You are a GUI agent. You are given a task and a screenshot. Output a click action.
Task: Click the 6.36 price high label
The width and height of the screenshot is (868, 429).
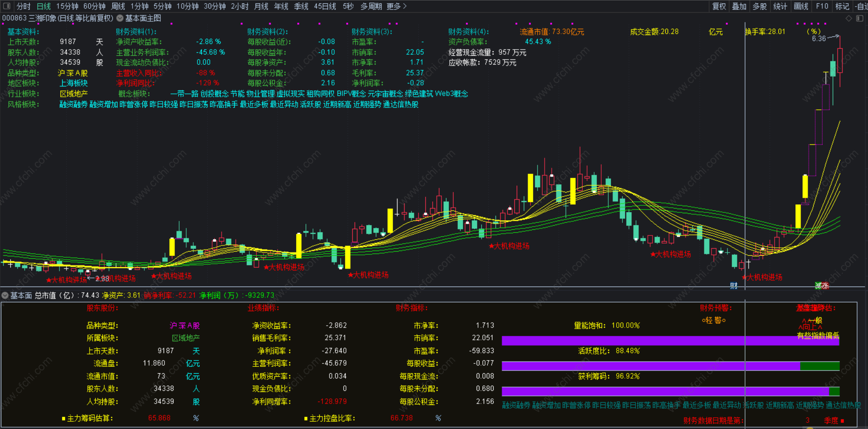pos(819,39)
